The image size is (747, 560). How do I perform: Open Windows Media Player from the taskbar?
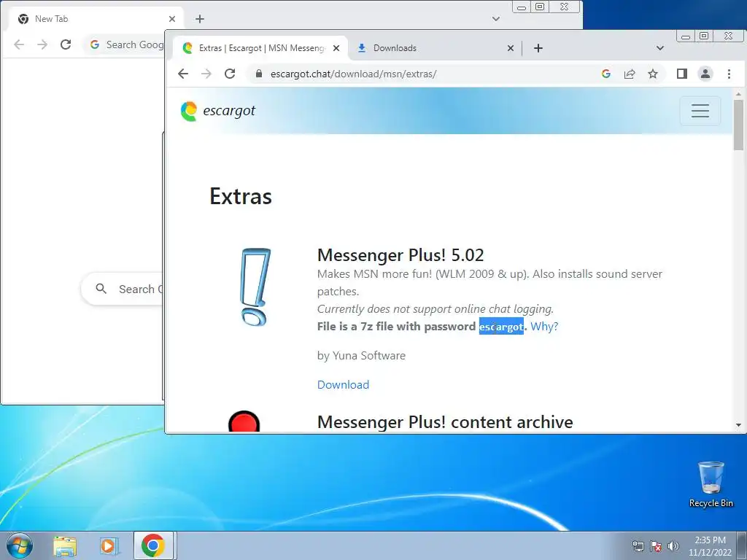pos(109,546)
